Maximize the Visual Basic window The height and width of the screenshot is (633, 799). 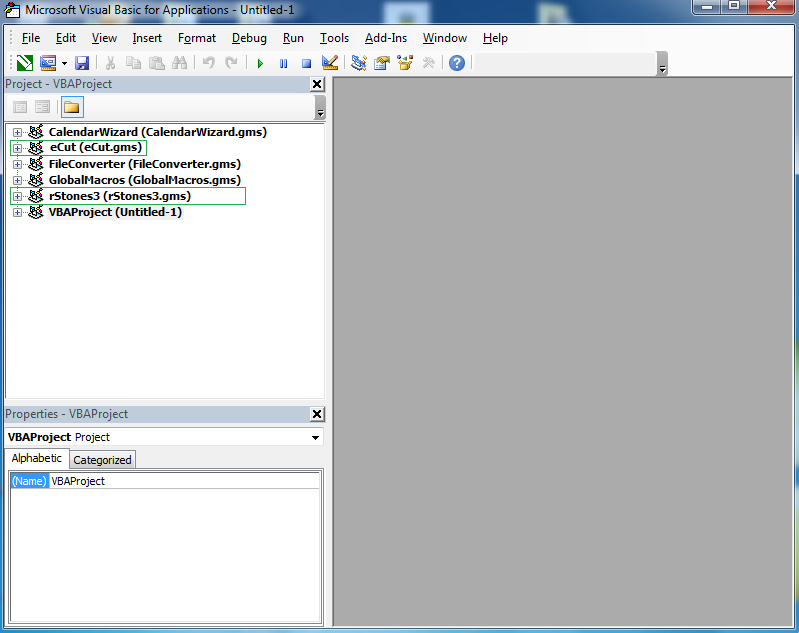[x=734, y=7]
